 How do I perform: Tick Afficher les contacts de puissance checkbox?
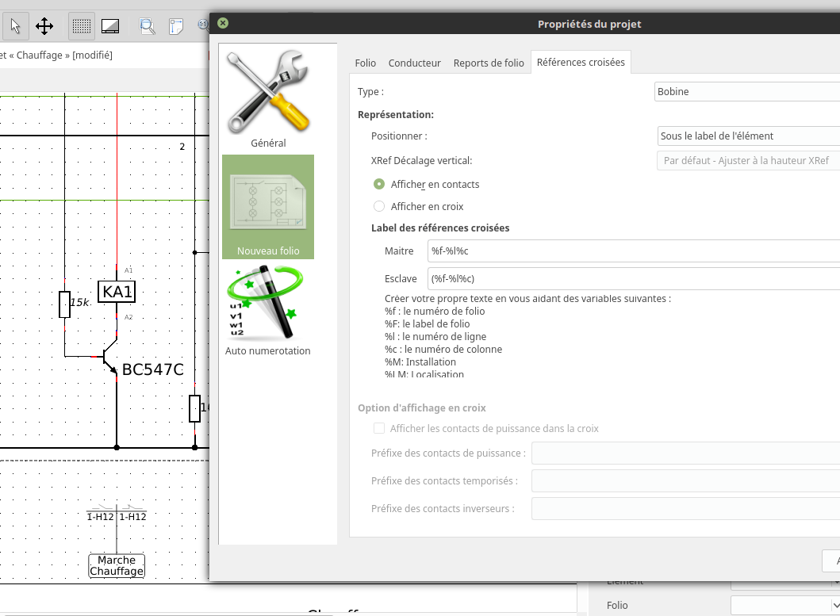[379, 428]
